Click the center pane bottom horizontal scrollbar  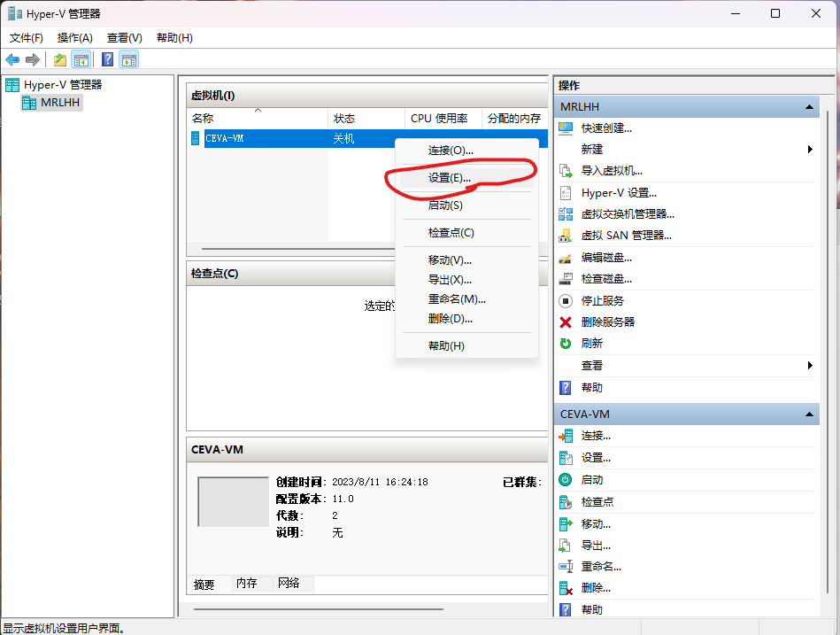coord(319,609)
